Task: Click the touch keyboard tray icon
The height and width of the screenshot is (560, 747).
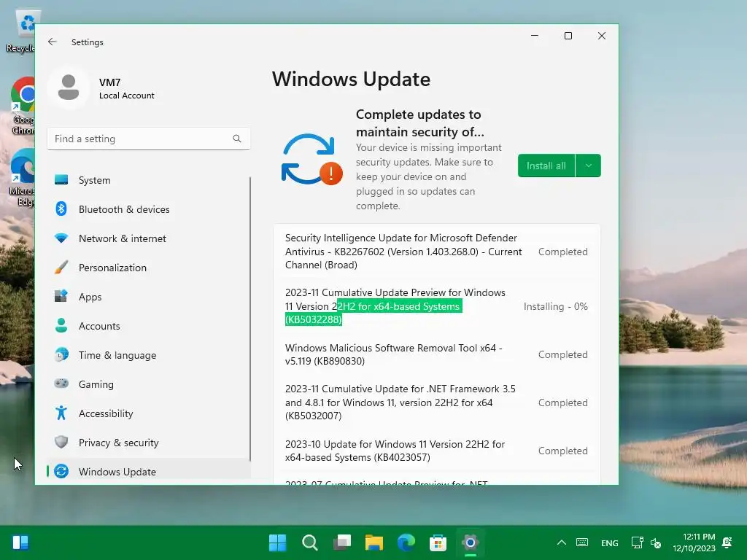Action: 581,542
